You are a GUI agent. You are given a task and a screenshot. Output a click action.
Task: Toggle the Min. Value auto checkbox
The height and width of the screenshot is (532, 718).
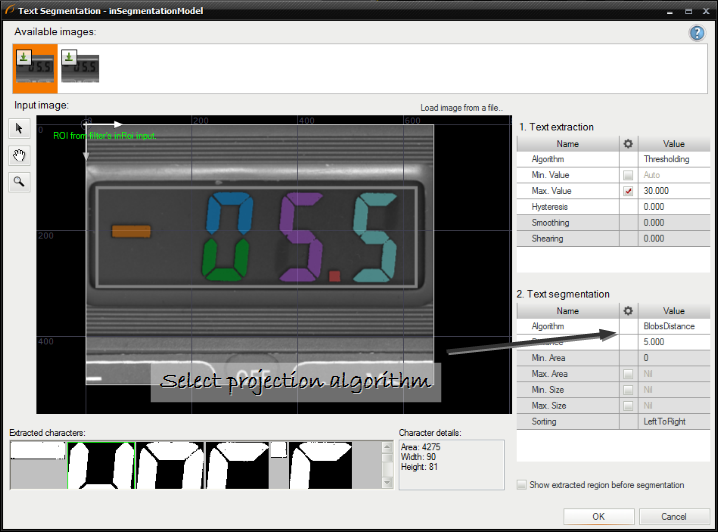point(627,175)
